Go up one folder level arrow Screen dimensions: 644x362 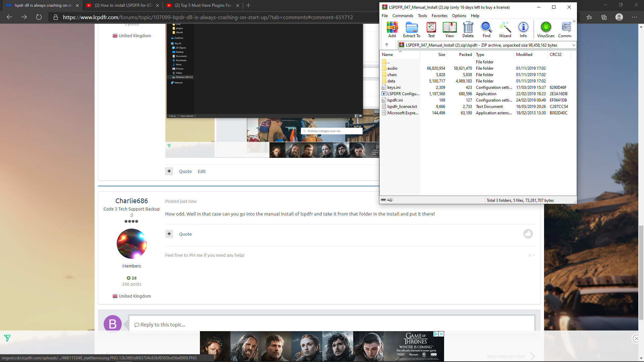pos(387,45)
